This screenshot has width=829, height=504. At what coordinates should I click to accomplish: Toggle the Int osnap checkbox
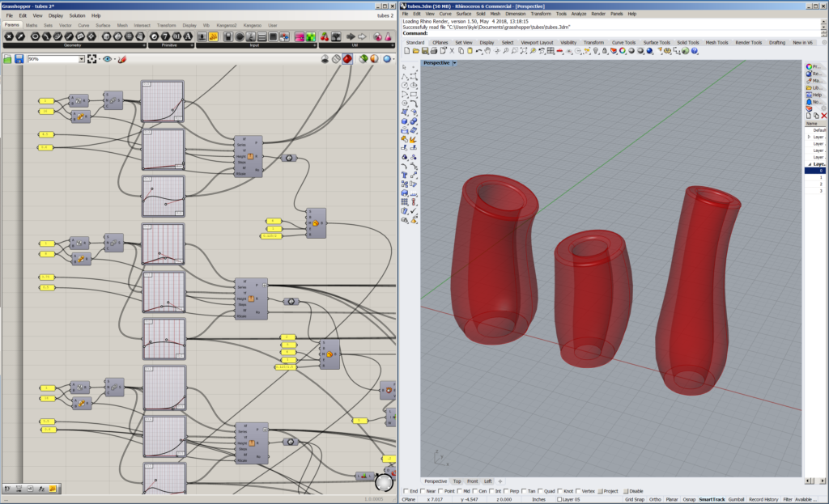492,491
